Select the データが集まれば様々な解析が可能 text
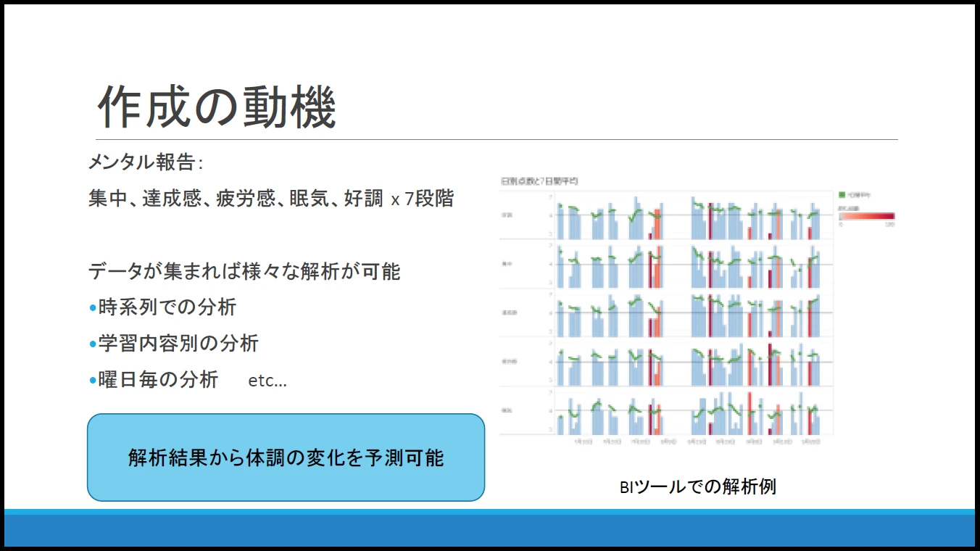Viewport: 980px width, 551px height. point(244,272)
